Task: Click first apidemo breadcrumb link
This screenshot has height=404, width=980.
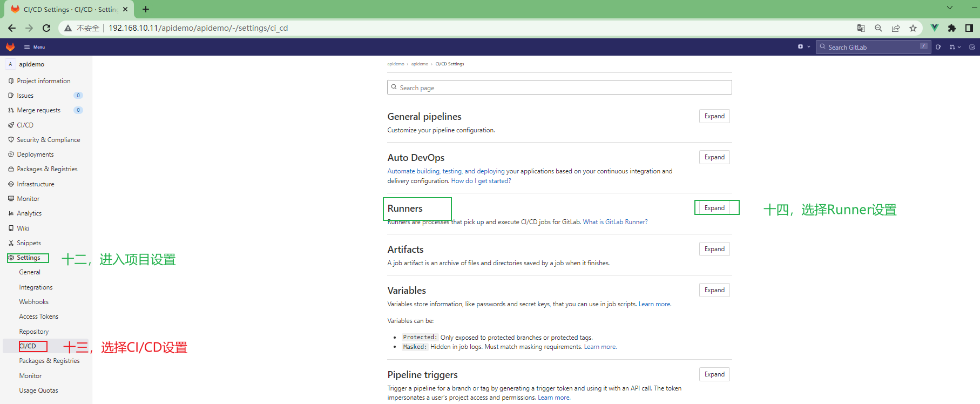Action: [x=396, y=64]
